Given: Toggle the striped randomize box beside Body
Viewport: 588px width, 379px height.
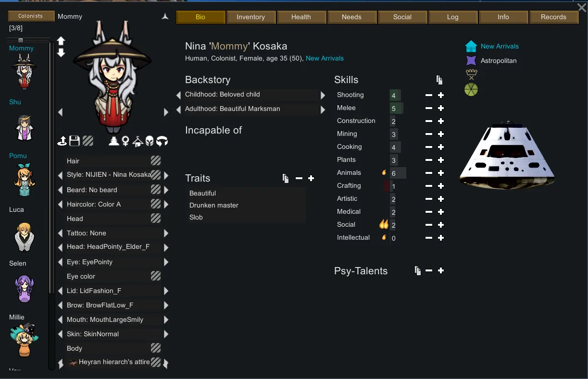Looking at the screenshot, I should 156,348.
